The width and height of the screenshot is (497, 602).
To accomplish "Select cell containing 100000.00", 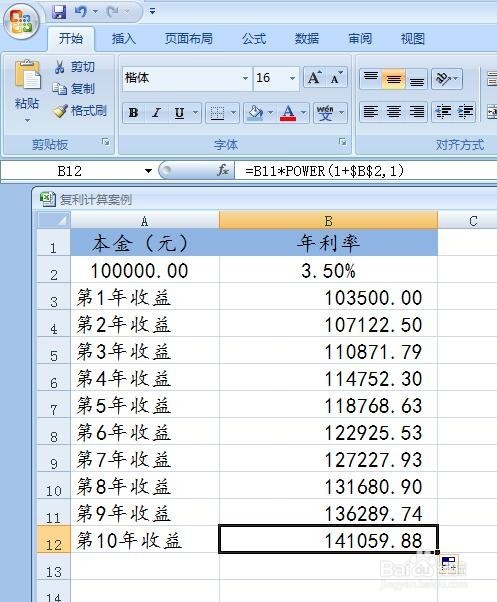I will 145,270.
